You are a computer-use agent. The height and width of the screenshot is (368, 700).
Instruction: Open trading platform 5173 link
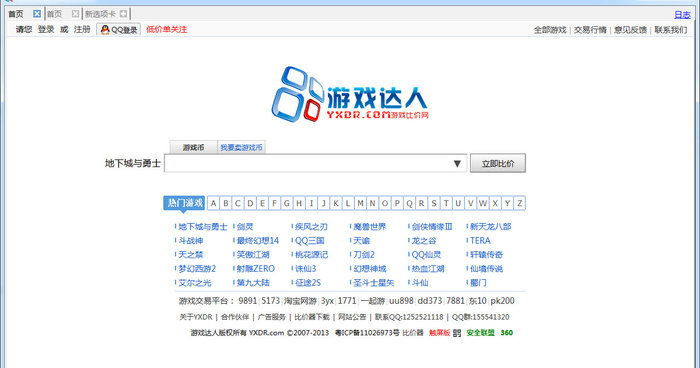coord(271,301)
